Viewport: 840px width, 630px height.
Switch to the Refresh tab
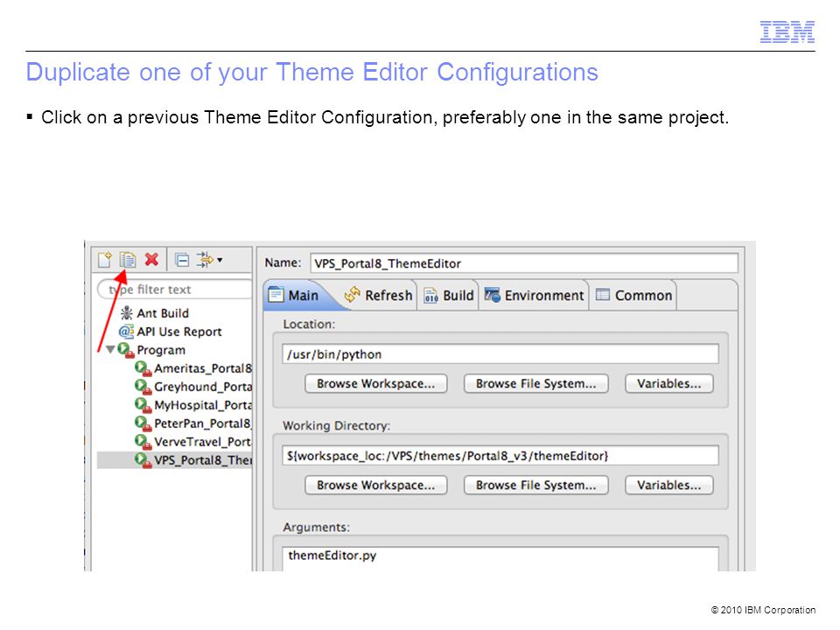(378, 295)
